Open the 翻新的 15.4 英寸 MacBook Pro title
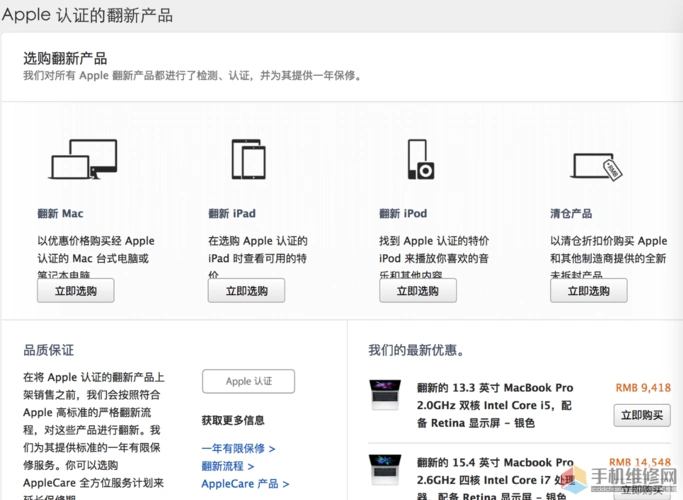 [495, 479]
